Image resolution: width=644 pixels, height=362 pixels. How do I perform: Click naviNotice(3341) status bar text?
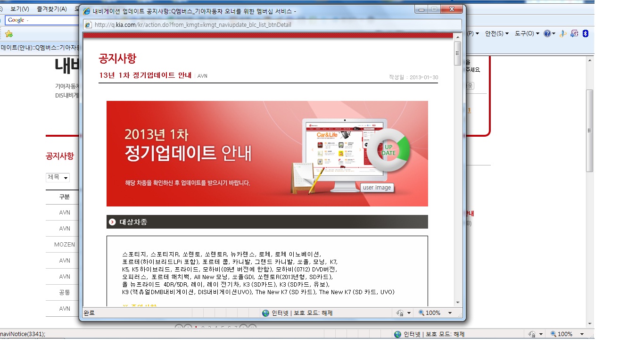(23, 334)
